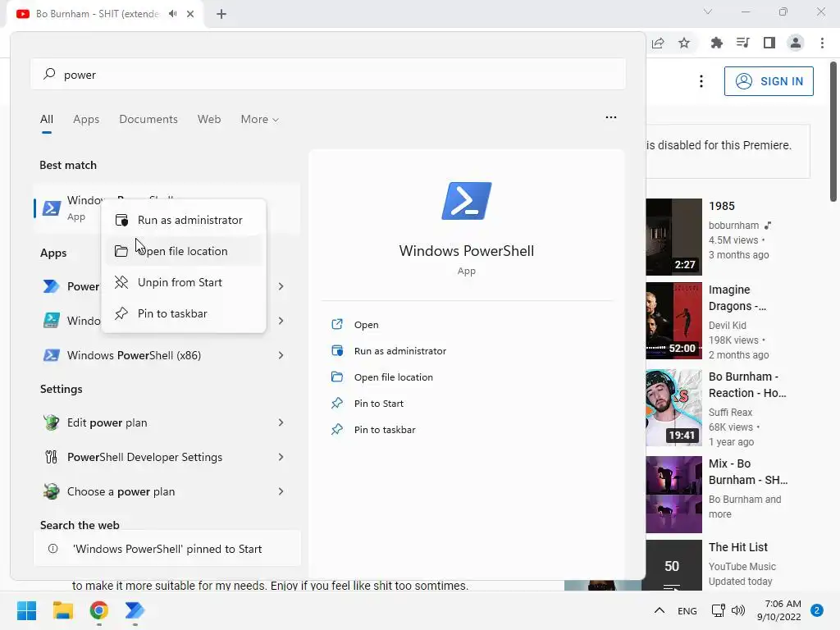The height and width of the screenshot is (630, 840).
Task: Bookmark this page with star icon
Action: [683, 43]
